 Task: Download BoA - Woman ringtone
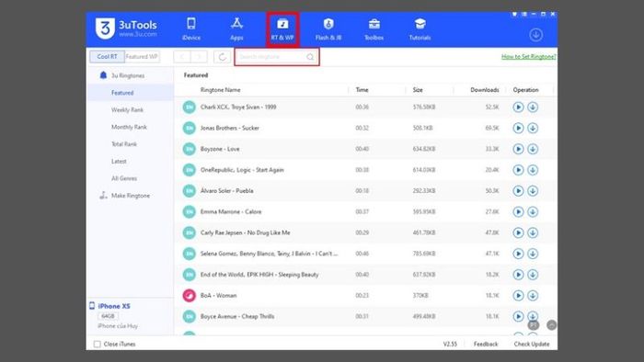(x=533, y=295)
